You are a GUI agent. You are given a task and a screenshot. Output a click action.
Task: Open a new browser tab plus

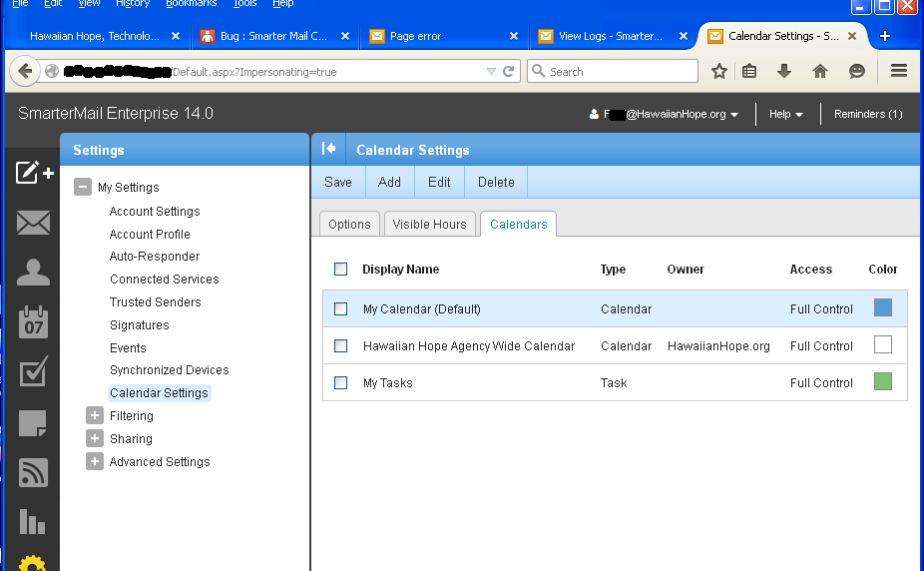pos(884,36)
